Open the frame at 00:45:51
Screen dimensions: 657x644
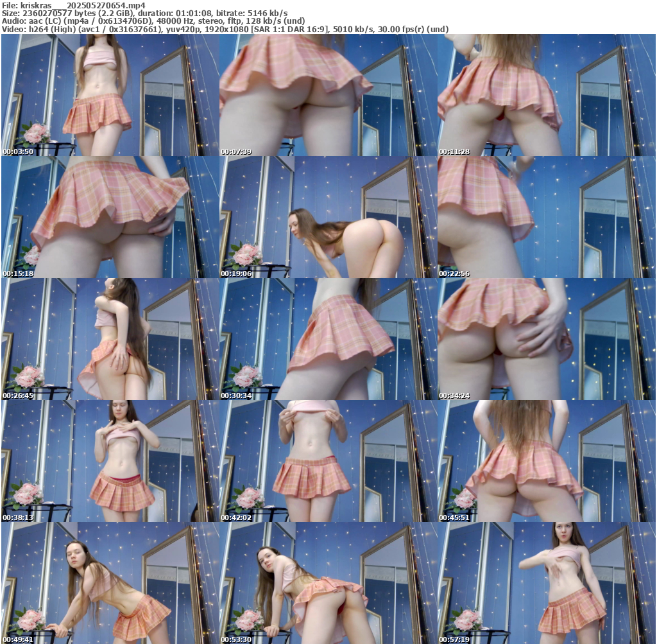pyautogui.click(x=547, y=461)
